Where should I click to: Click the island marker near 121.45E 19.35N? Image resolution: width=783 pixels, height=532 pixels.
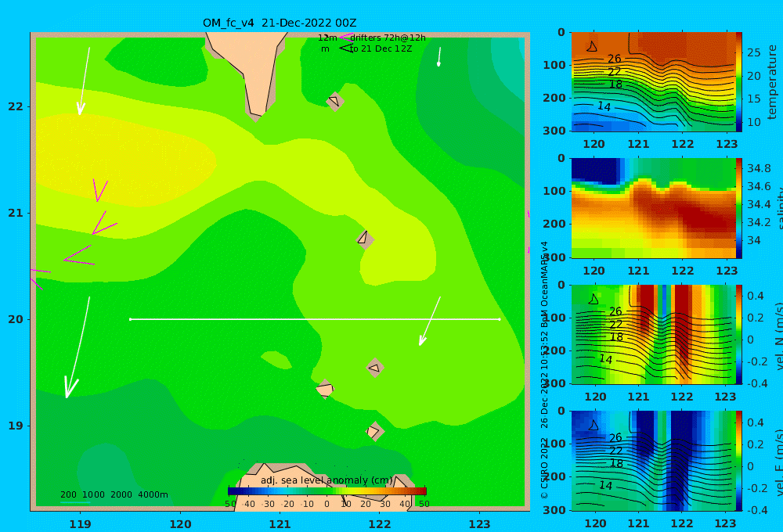[325, 389]
